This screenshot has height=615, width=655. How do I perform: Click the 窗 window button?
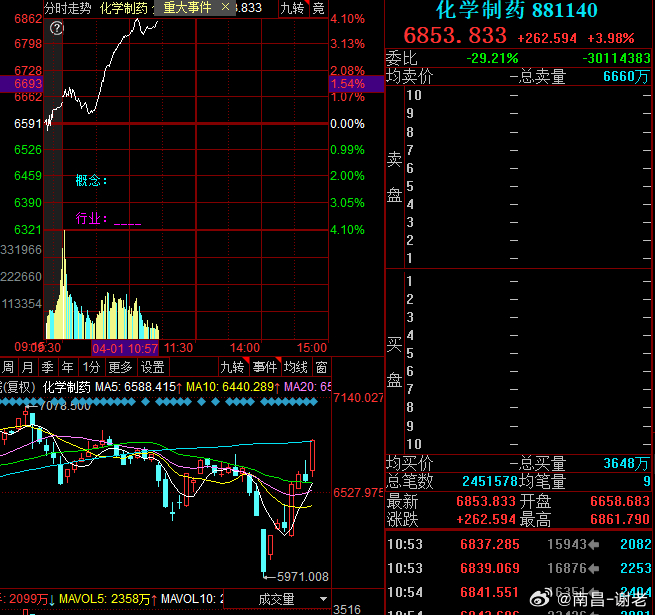[x=321, y=367]
